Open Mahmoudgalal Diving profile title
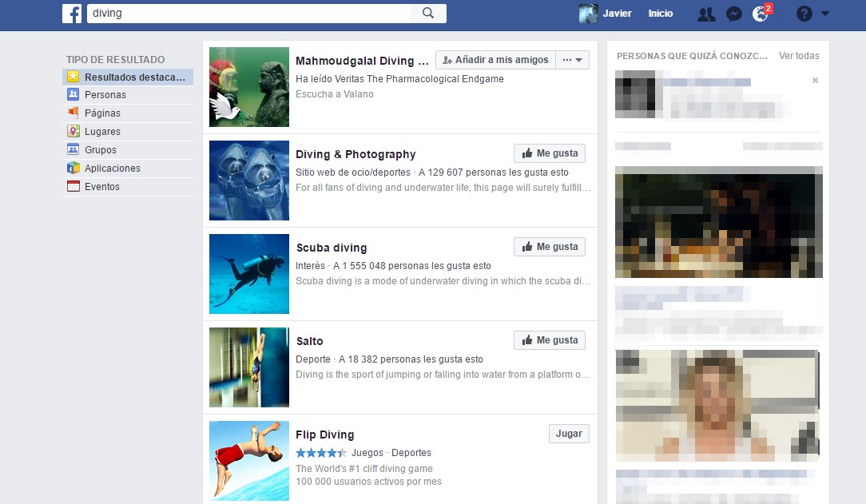The image size is (866, 504). (x=362, y=61)
